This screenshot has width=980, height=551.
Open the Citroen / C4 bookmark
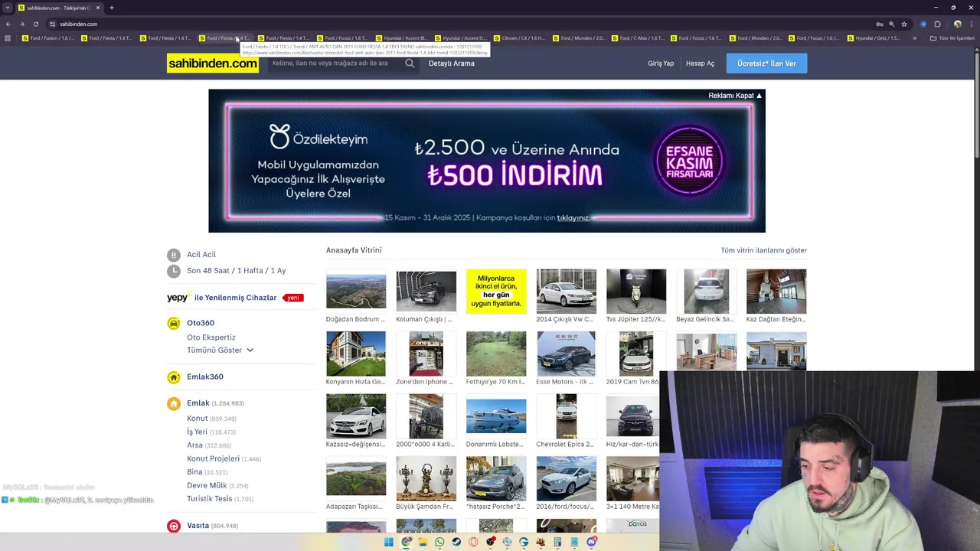519,38
